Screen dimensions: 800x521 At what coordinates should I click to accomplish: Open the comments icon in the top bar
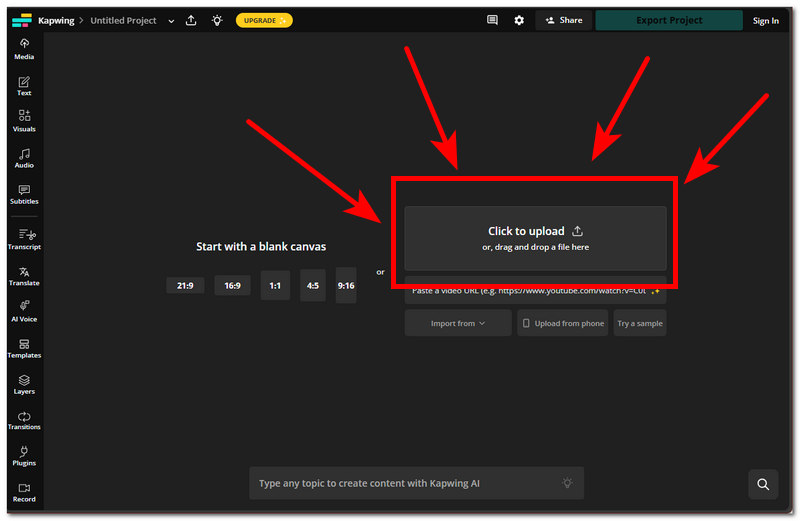(x=492, y=20)
